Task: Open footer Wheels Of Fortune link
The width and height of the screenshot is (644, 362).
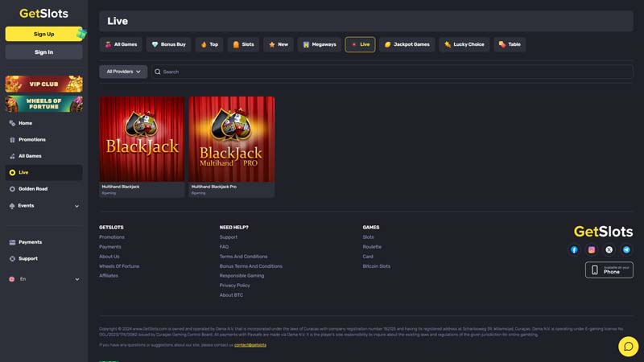Action: click(x=119, y=266)
